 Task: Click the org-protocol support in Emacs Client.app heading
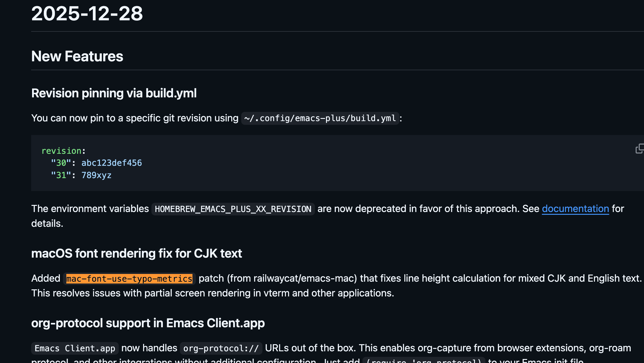[x=148, y=323]
